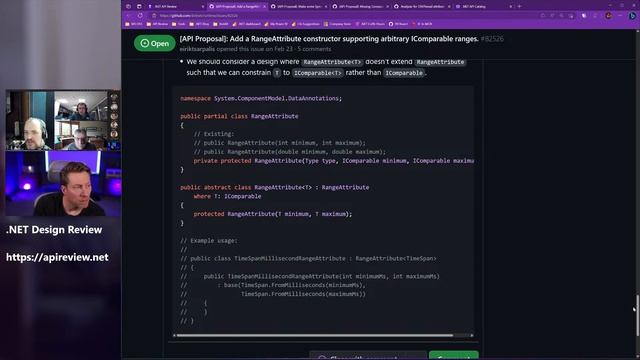This screenshot has height=360, width=640.
Task: Select the presenter's webcam video with purple lights
Action: click(x=63, y=183)
